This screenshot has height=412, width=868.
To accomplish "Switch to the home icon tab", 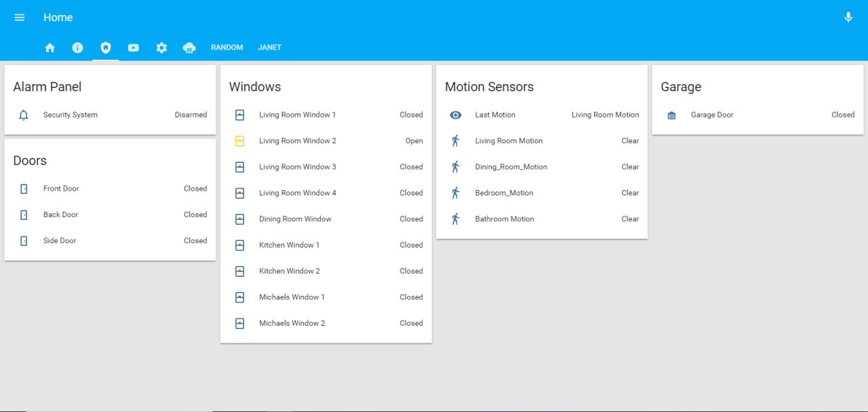I will pos(50,48).
